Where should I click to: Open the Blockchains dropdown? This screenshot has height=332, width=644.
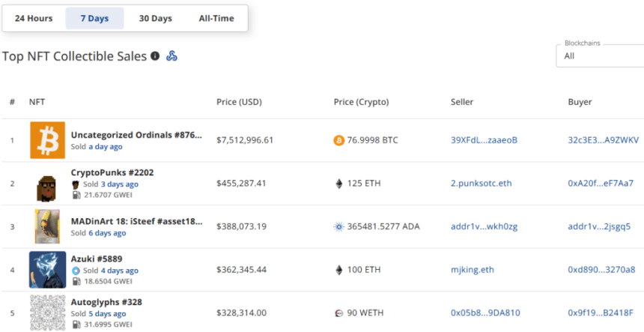[x=599, y=55]
